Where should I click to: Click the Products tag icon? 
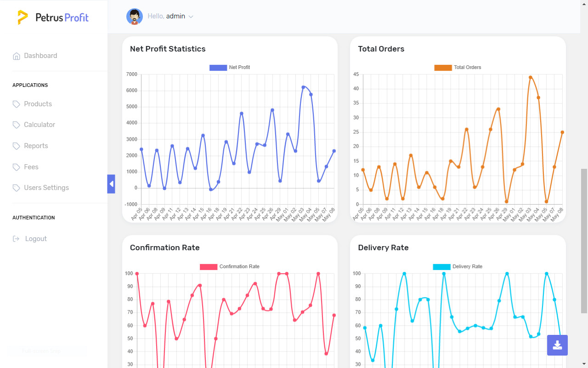pos(16,104)
